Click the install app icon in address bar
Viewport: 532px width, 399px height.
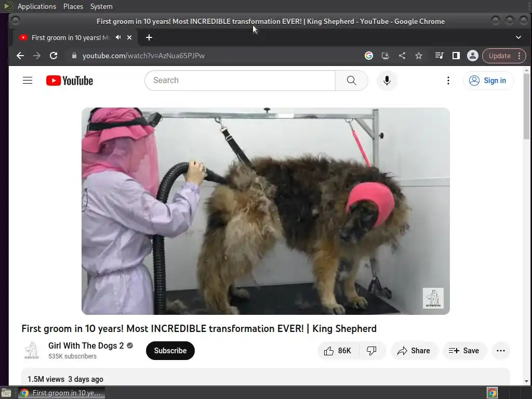click(385, 56)
